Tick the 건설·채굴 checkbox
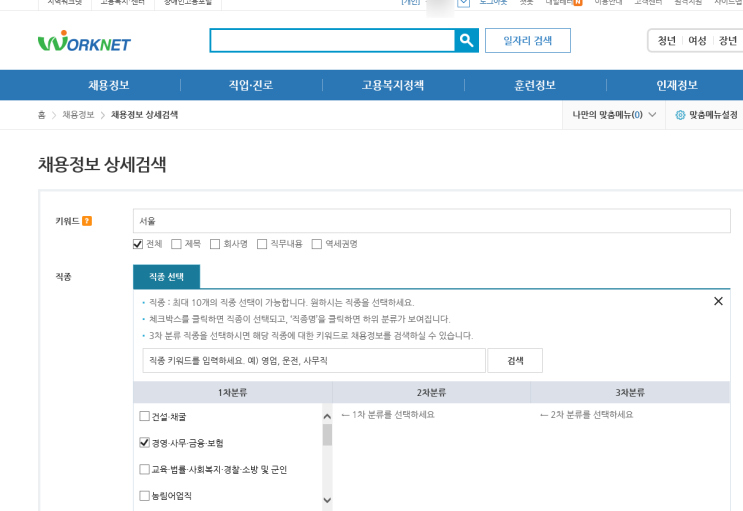 [x=145, y=416]
